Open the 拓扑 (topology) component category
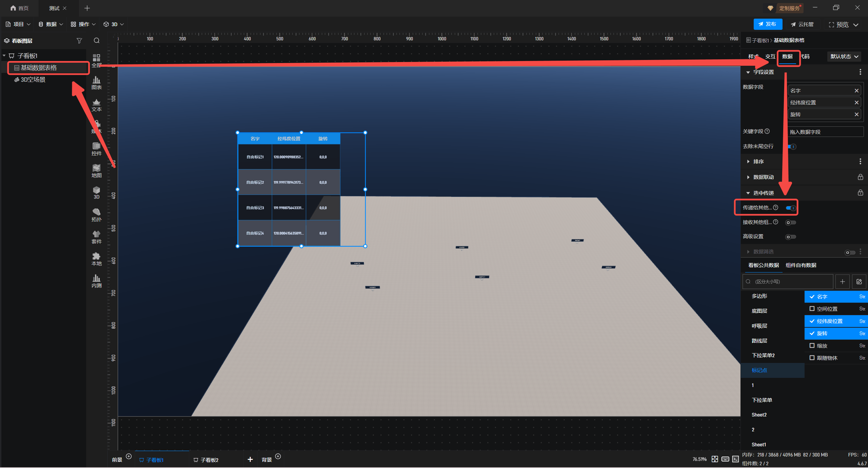The height and width of the screenshot is (468, 868). click(96, 215)
